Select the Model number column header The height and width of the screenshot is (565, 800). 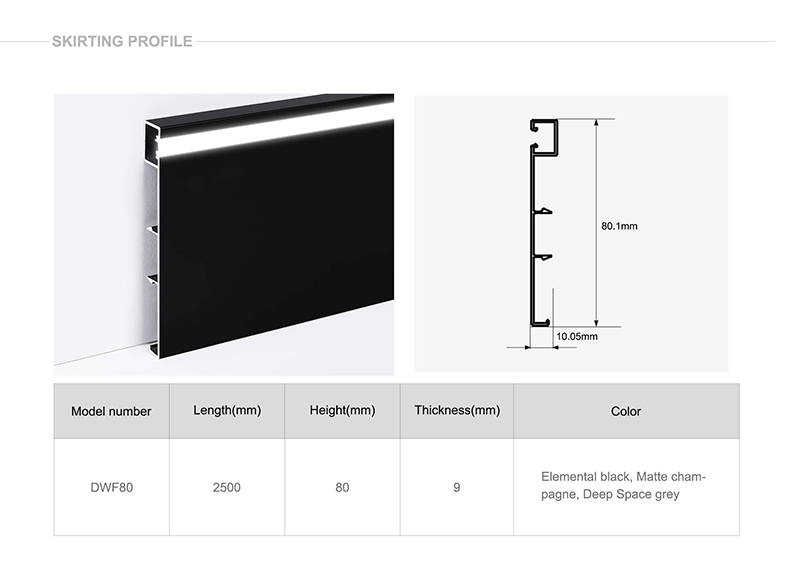click(x=111, y=411)
